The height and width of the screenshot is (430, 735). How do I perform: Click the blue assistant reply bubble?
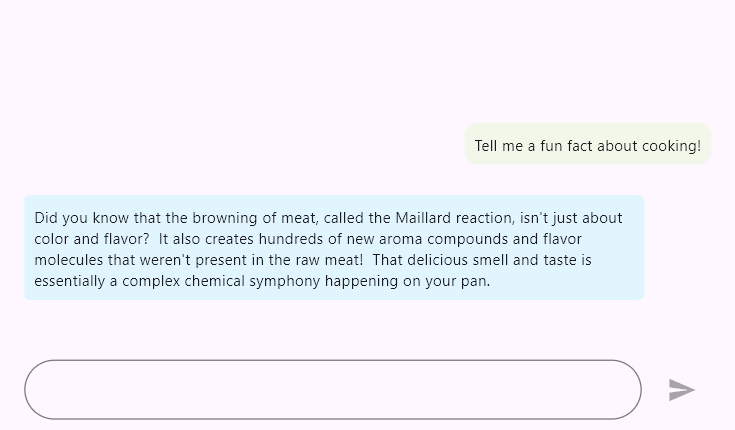point(334,248)
